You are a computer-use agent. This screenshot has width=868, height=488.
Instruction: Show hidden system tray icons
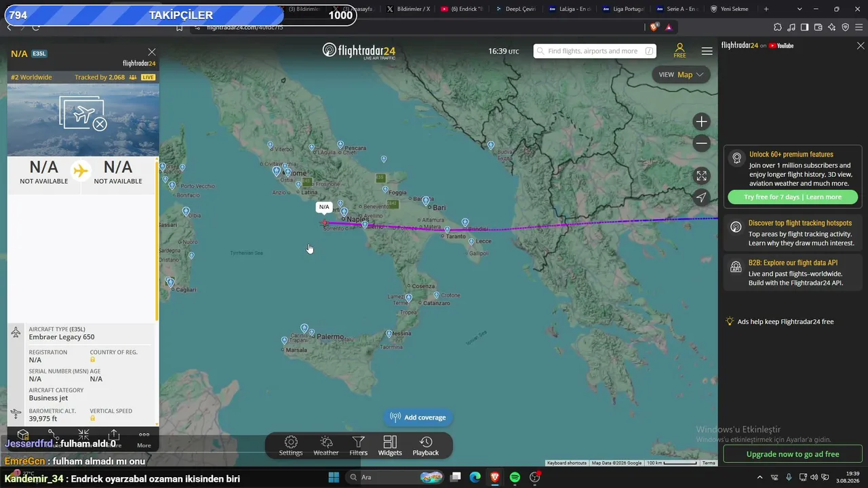(759, 477)
